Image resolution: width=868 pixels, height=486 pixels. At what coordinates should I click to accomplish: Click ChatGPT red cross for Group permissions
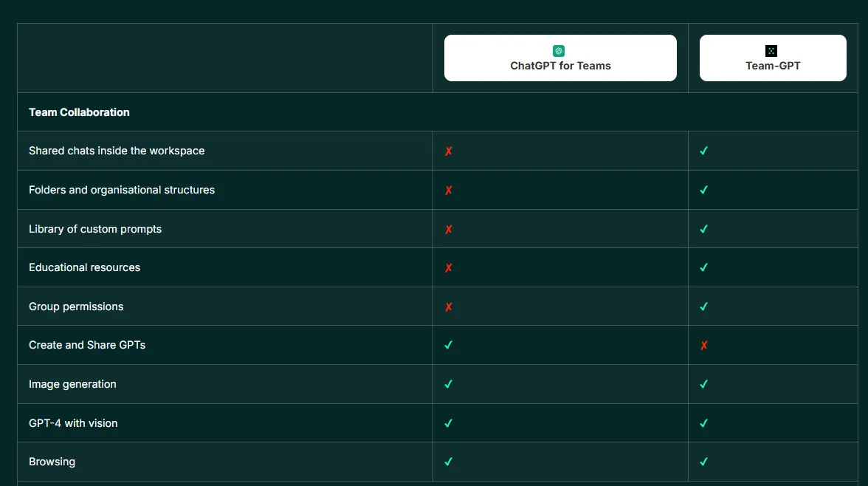point(449,307)
